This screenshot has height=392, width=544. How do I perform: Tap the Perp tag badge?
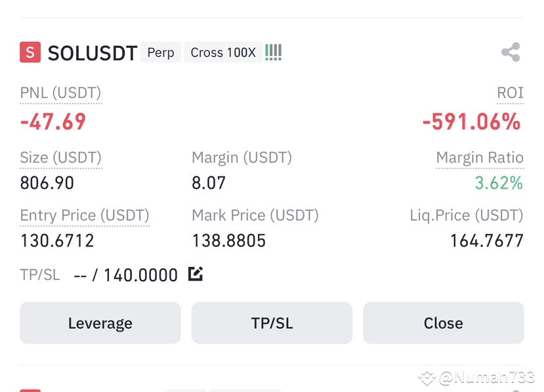tap(161, 52)
